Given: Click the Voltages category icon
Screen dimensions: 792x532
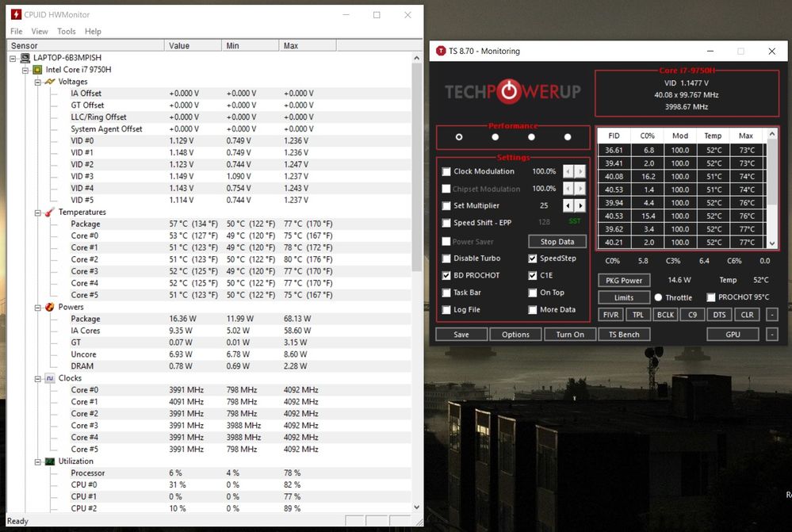Looking at the screenshot, I should point(49,82).
